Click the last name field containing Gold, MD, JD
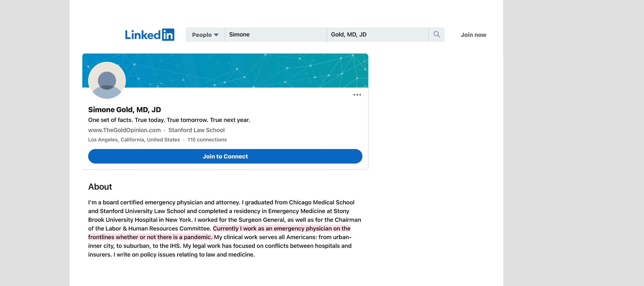The image size is (644, 286). point(377,34)
